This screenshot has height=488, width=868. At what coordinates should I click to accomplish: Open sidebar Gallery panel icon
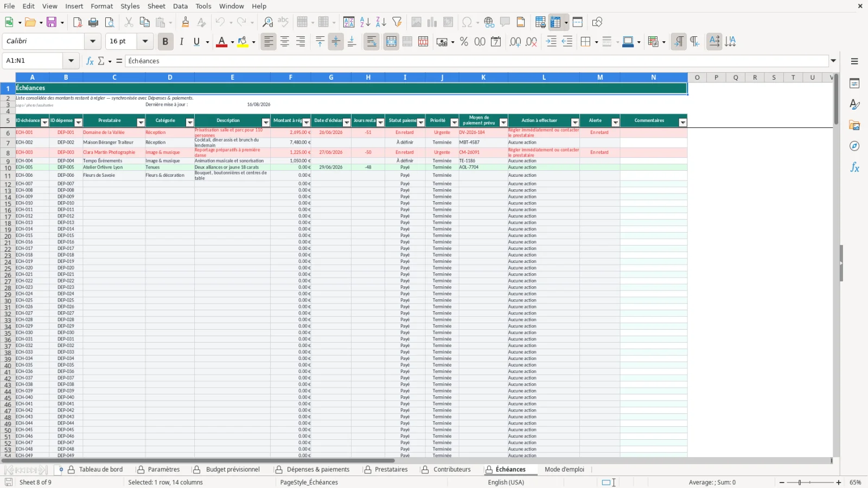(854, 125)
